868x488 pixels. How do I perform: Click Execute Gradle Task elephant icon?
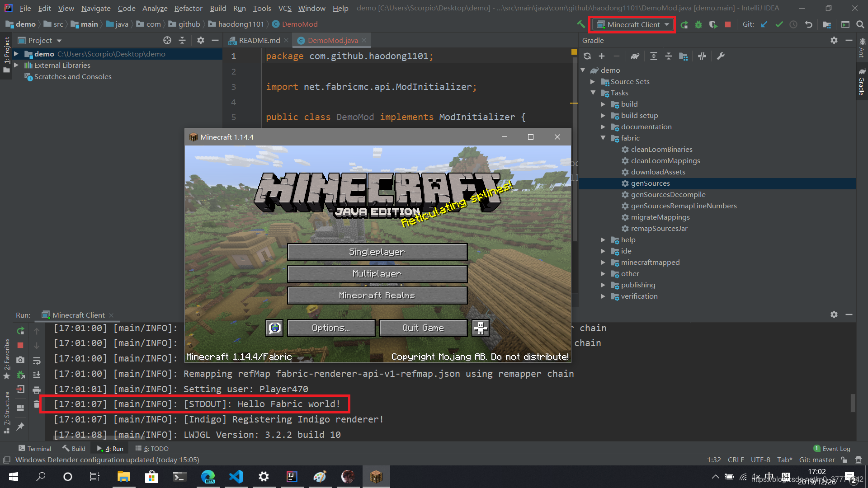(x=635, y=56)
